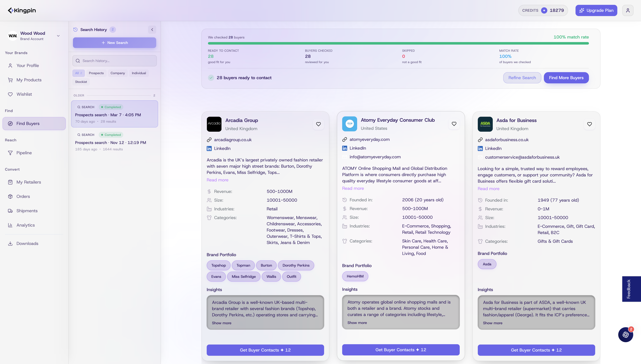Collapse the Search History panel
The height and width of the screenshot is (364, 641).
click(x=152, y=29)
